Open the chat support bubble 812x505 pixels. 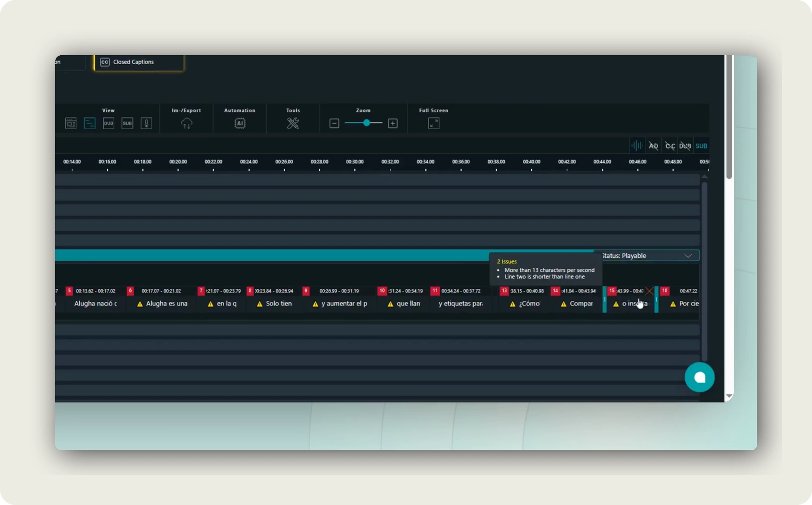tap(699, 377)
